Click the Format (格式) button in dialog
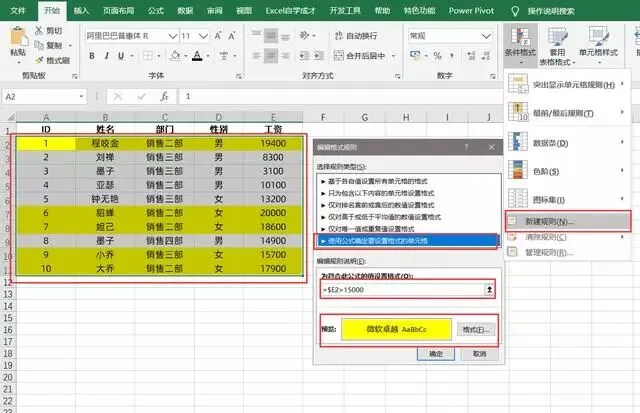 (x=476, y=330)
